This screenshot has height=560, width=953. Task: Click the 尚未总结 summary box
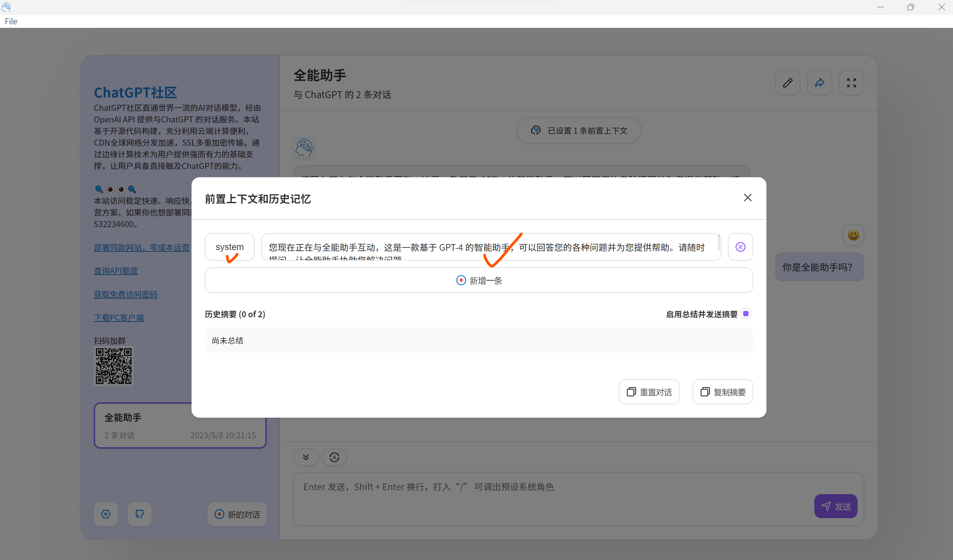[x=479, y=340]
